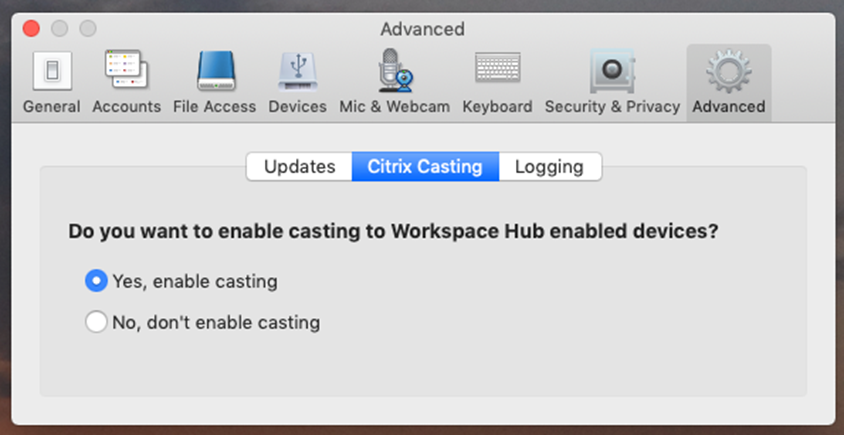Close the Advanced preferences window

click(32, 29)
